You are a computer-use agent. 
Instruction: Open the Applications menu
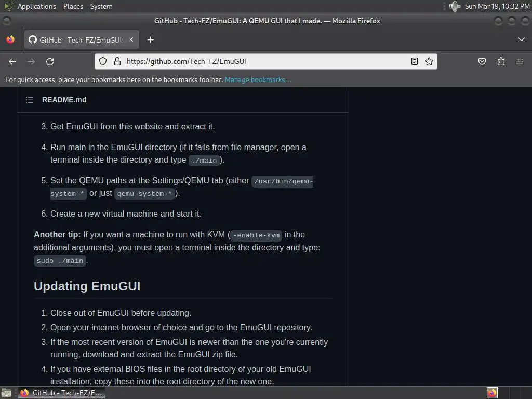(37, 6)
